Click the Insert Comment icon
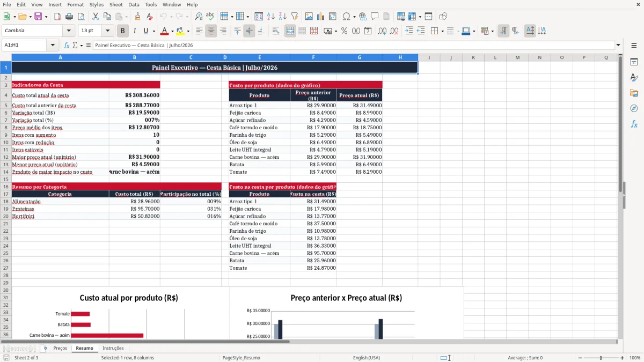The image size is (644, 362). 375,17
